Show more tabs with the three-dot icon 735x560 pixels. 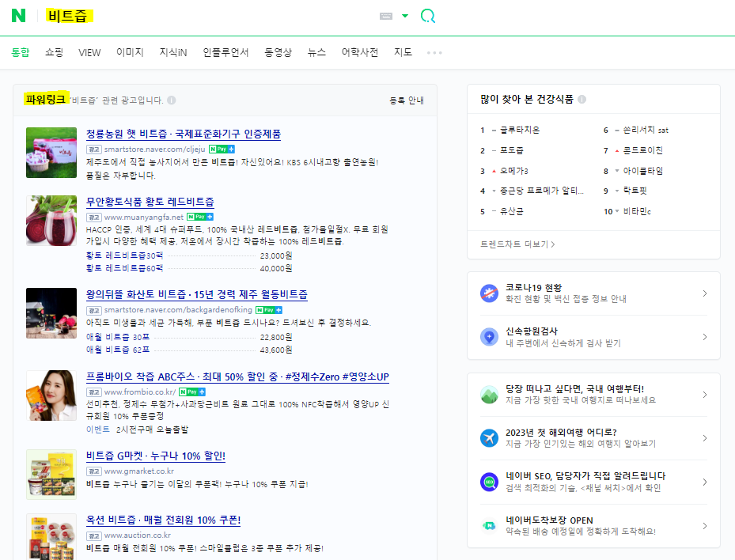(x=434, y=52)
